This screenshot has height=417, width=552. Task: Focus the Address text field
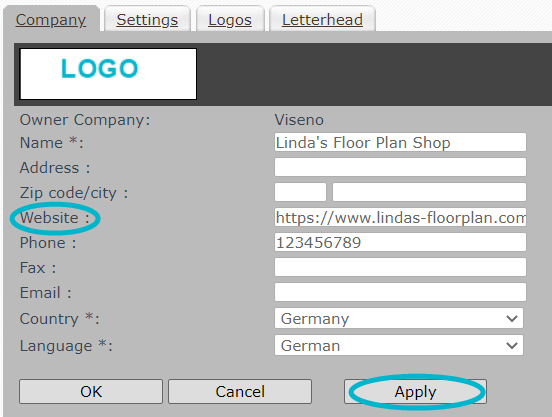(400, 167)
